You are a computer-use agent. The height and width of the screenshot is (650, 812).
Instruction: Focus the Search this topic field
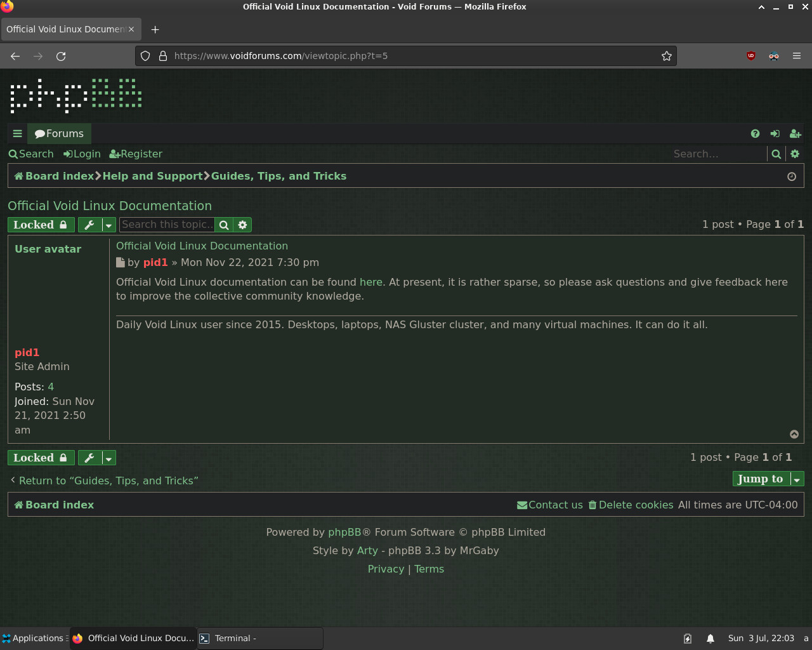167,225
